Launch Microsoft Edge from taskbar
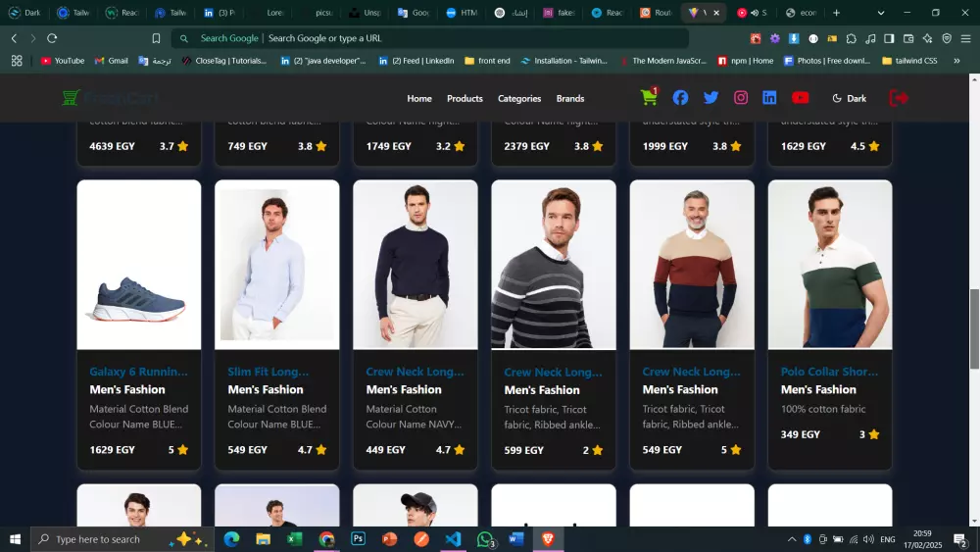 tap(231, 539)
